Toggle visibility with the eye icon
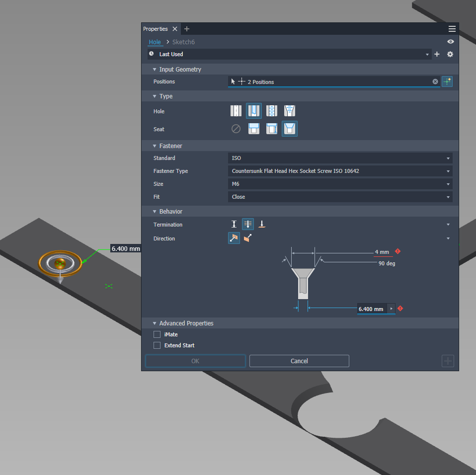The image size is (476, 475). tap(451, 42)
